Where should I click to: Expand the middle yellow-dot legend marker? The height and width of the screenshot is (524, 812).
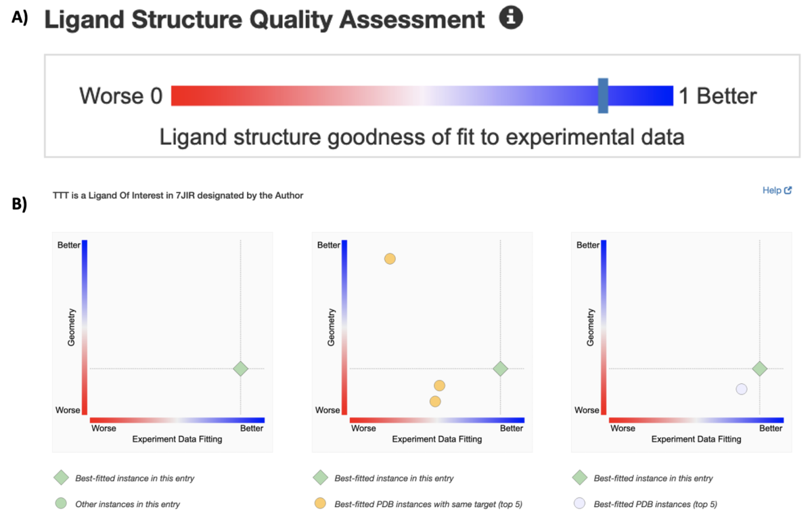(319, 504)
